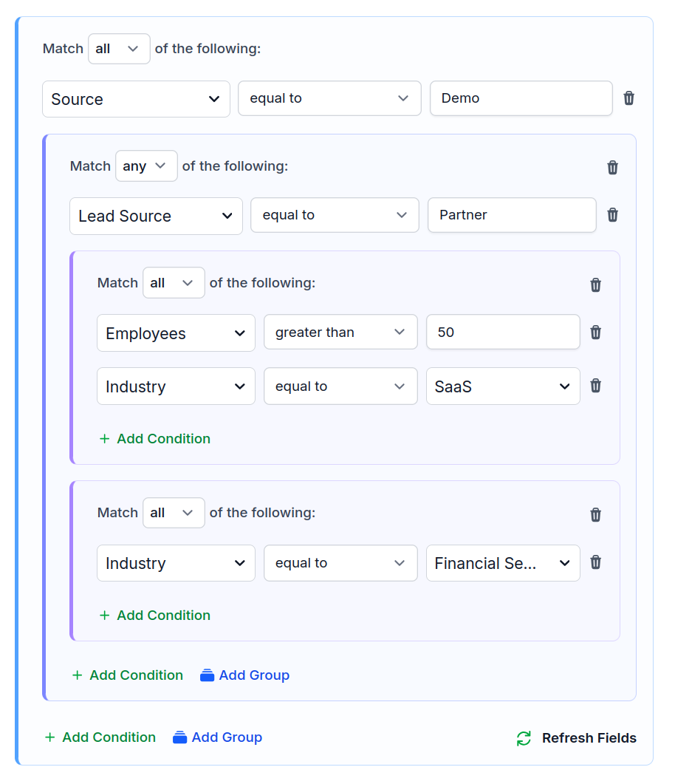The image size is (675, 784).
Task: Open the SaaS industry value dropdown
Action: [502, 386]
